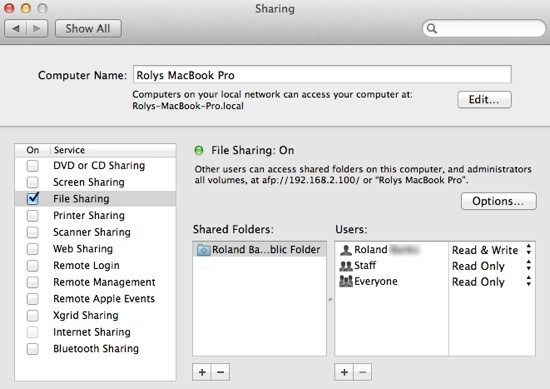Enable Screen Sharing checkbox

33,182
